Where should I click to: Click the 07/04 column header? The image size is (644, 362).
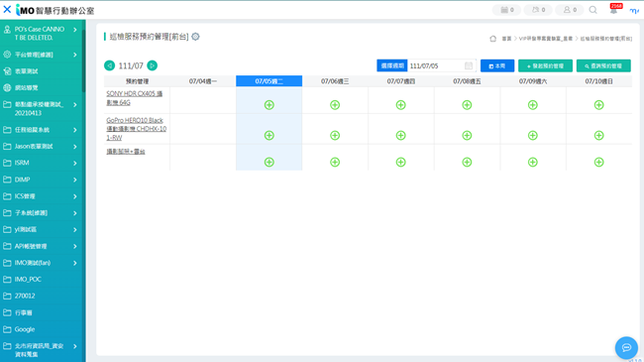coord(203,81)
